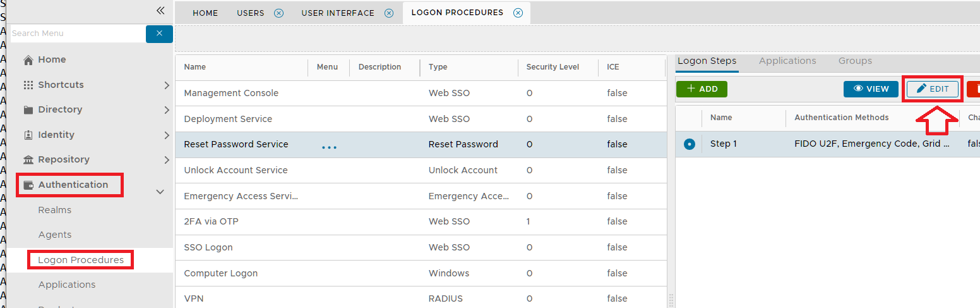Switch to the Groups tab
The height and width of the screenshot is (308, 980).
click(x=855, y=61)
